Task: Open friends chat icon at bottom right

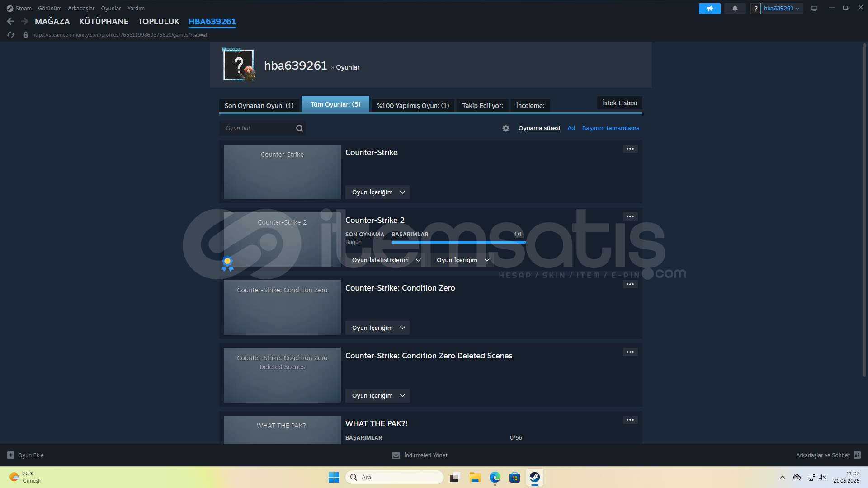Action: click(x=857, y=455)
